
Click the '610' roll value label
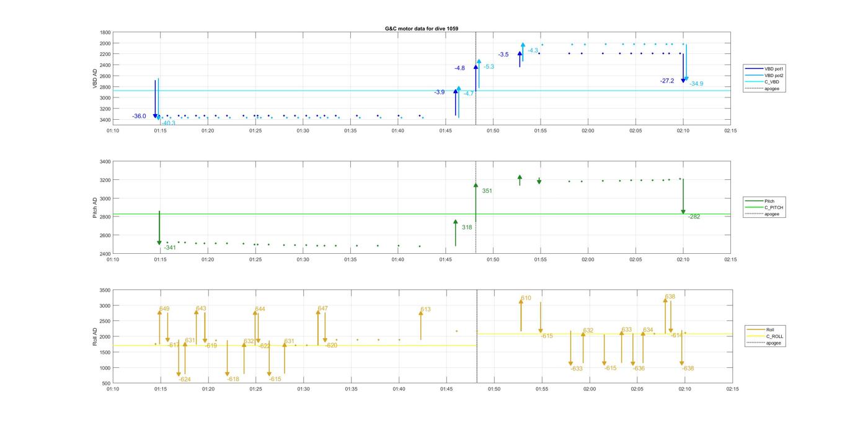click(526, 298)
